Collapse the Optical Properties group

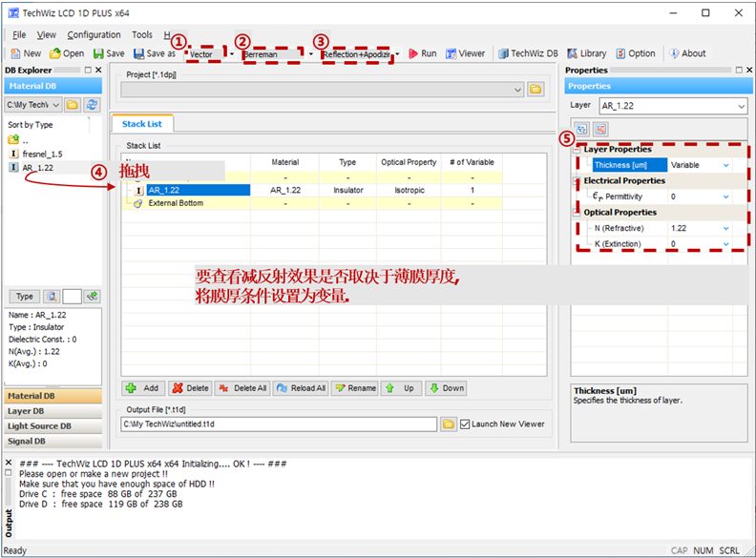(x=577, y=213)
